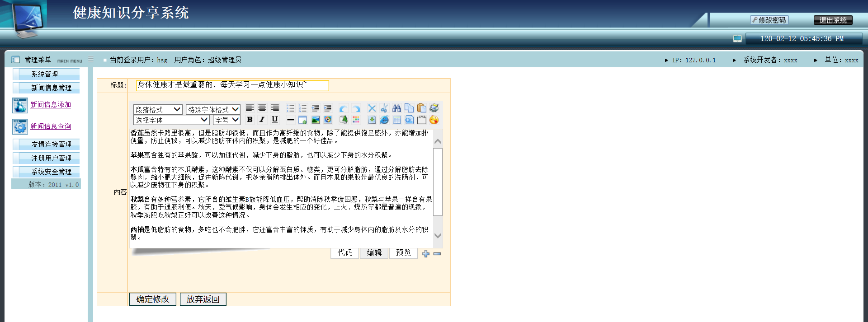Click the editor scrollbar down arrow
The width and height of the screenshot is (868, 322).
point(438,235)
